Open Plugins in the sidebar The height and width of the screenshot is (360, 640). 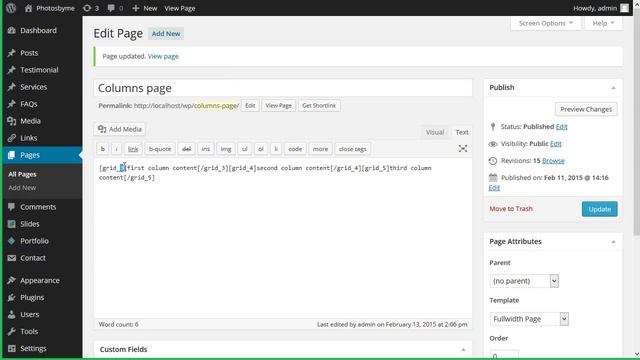tap(32, 298)
